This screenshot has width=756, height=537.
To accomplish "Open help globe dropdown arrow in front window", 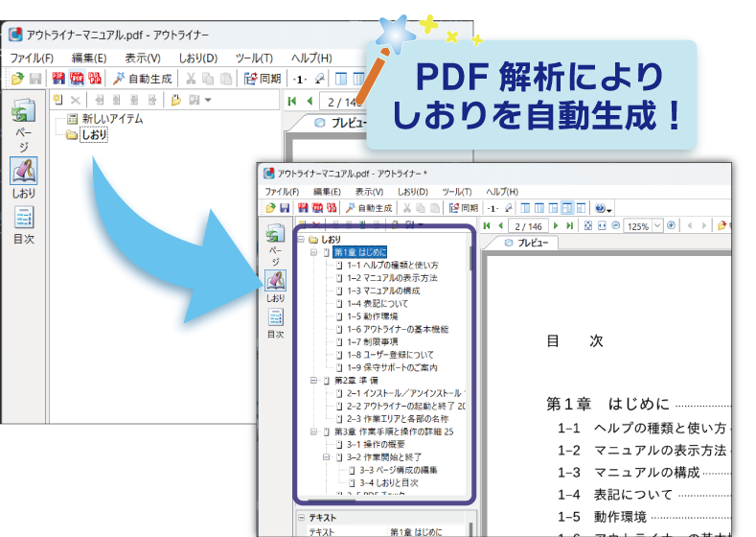I will pos(610,210).
